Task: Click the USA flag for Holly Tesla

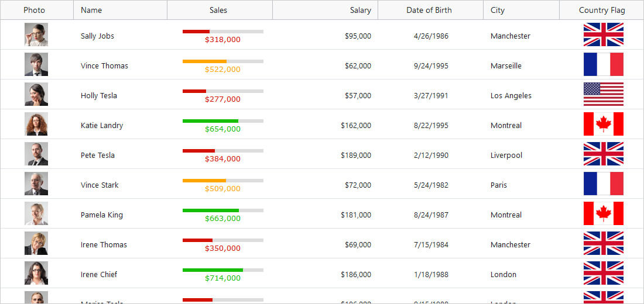Action: click(x=603, y=94)
